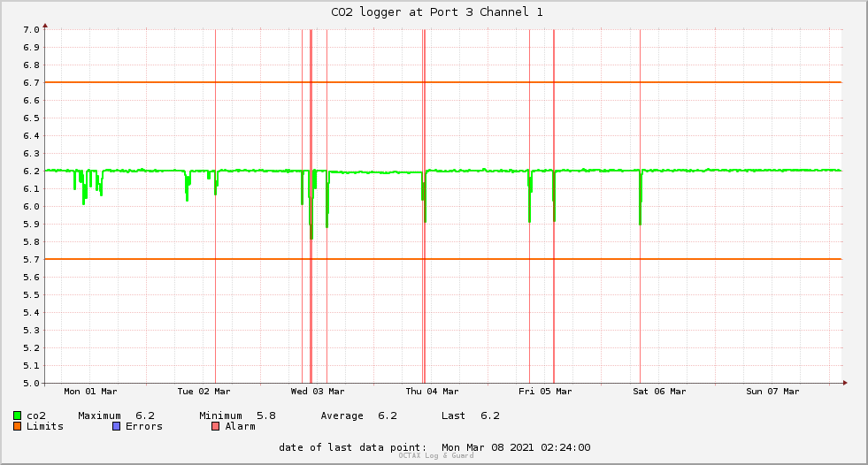Click the "Errors" legend label
868x465 pixels.
click(144, 426)
